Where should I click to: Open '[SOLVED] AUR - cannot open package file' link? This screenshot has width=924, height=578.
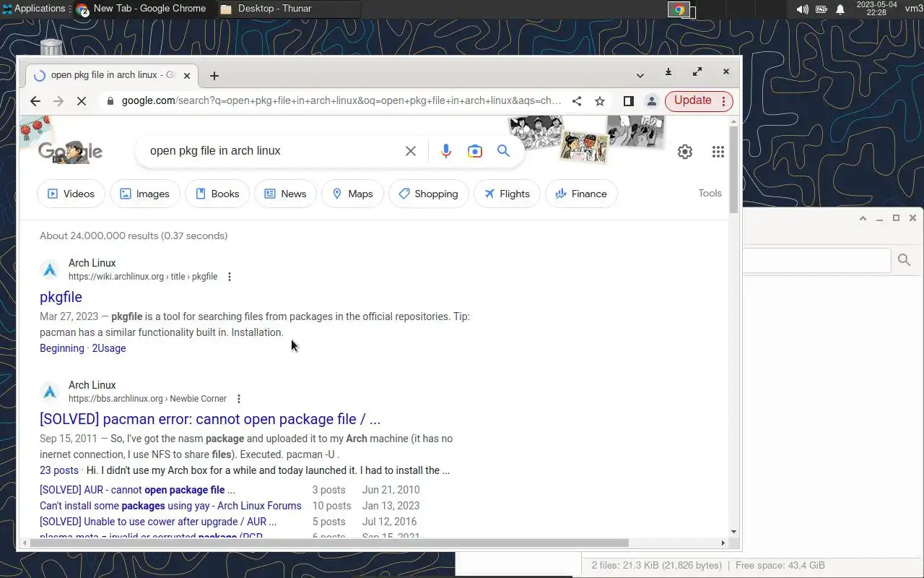pos(137,490)
